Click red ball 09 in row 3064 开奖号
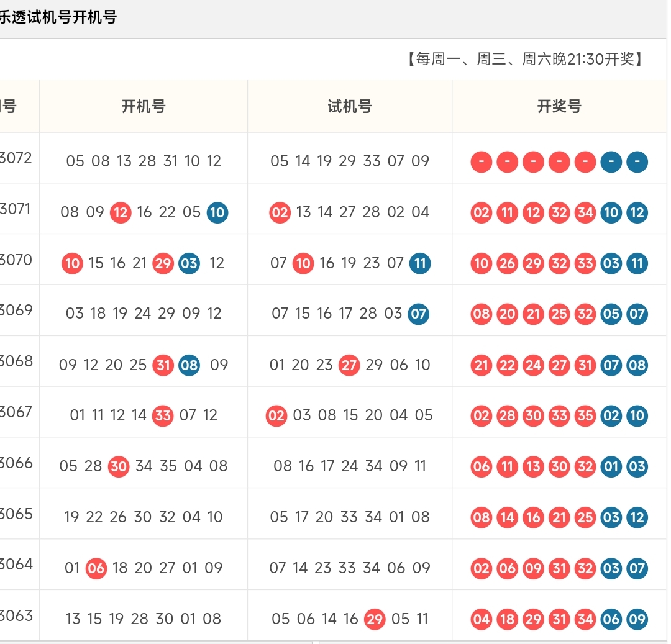The image size is (671, 644). [x=534, y=568]
